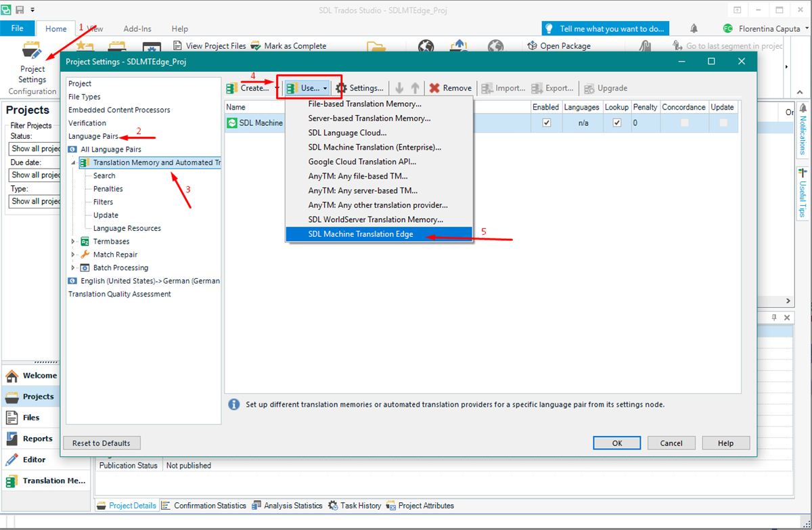812x530 pixels.
Task: Click Reset to Defaults button
Action: (101, 443)
